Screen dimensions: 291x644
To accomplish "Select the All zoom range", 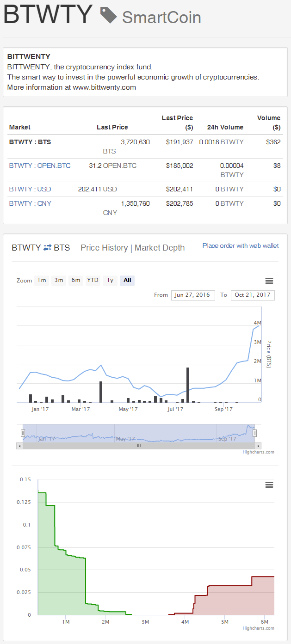I will [x=127, y=280].
